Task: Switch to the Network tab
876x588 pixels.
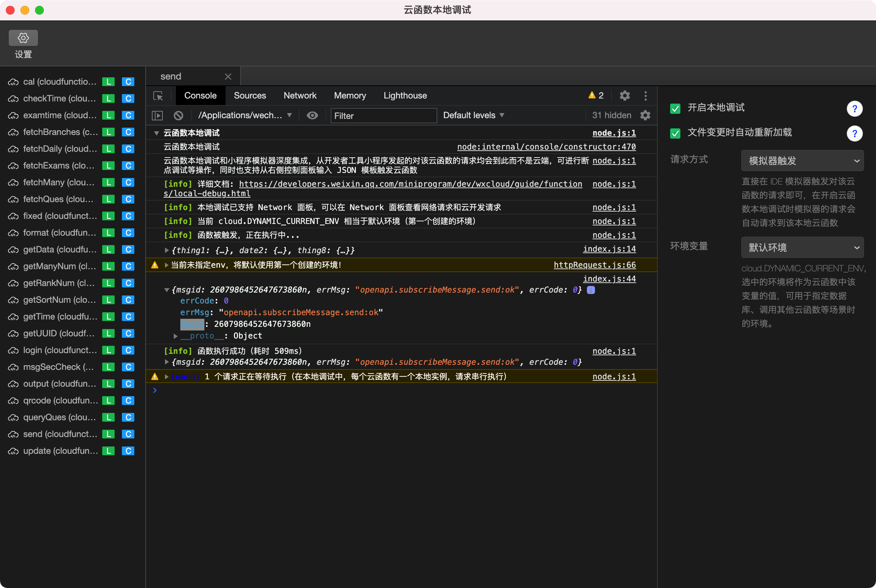Action: point(300,96)
